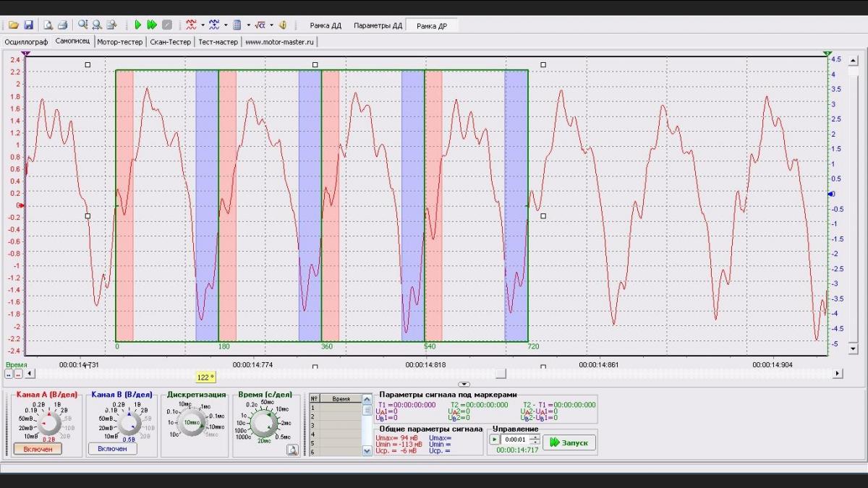Open the blue waveform icon's dropdown arrow
Image resolution: width=868 pixels, height=488 pixels.
coord(226,25)
